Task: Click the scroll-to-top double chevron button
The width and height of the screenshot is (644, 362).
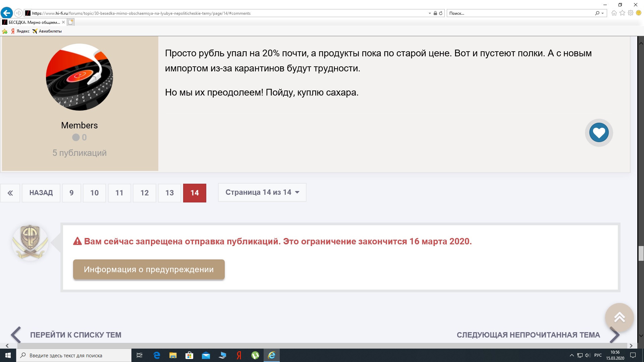Action: [619, 317]
